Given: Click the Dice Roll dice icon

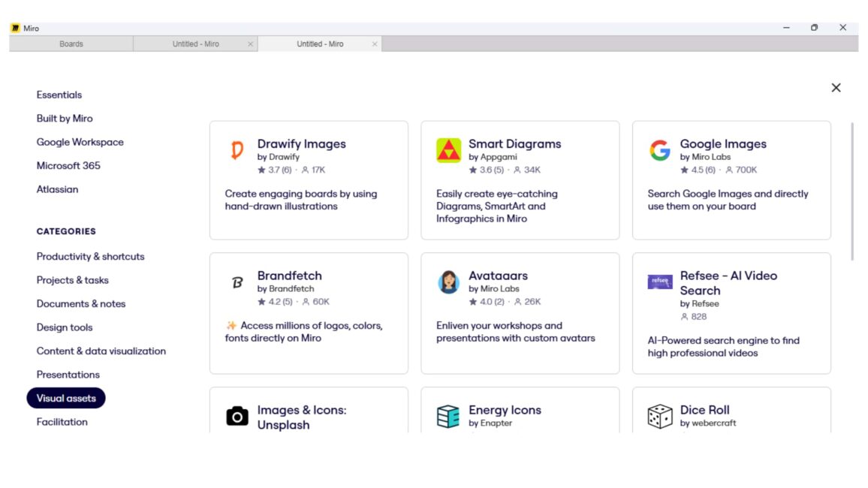Looking at the screenshot, I should [660, 417].
